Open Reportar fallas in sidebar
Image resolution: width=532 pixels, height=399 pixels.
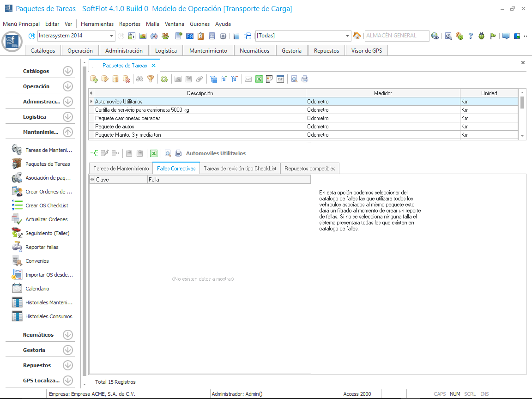[42, 247]
